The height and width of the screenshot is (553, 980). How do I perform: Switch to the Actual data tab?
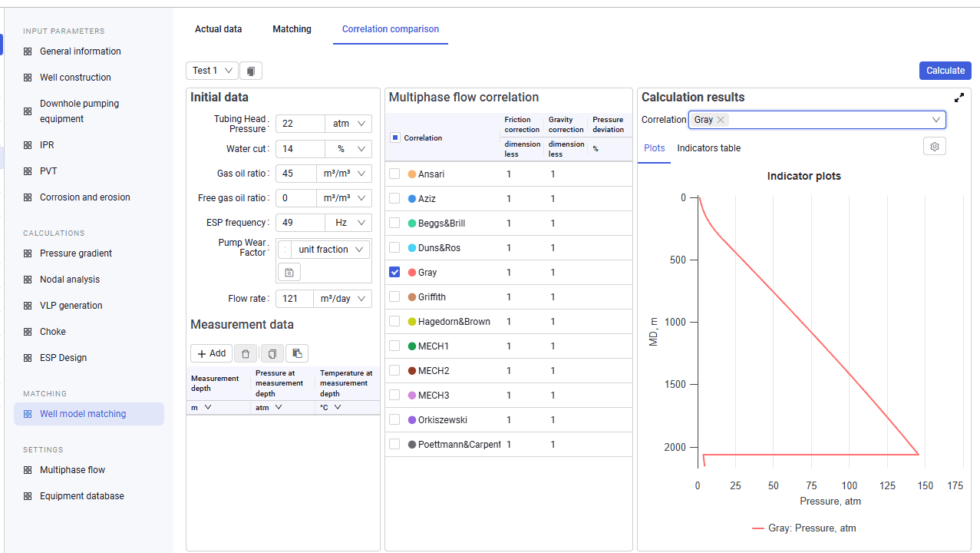click(x=218, y=29)
